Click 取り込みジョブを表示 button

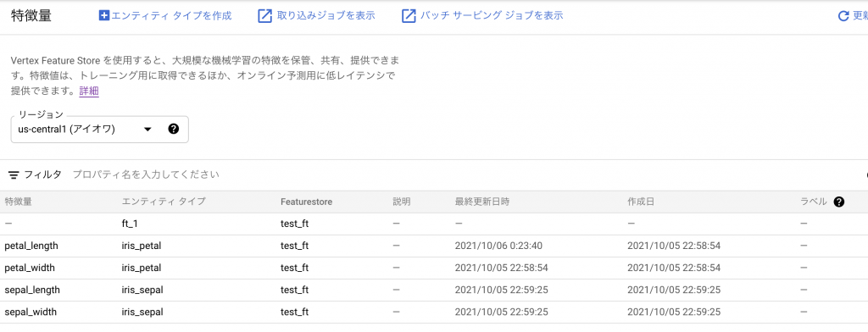317,15
